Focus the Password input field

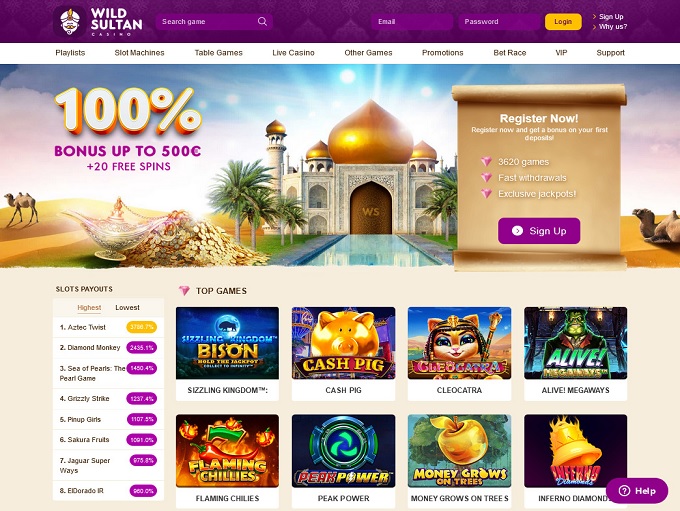tap(499, 22)
